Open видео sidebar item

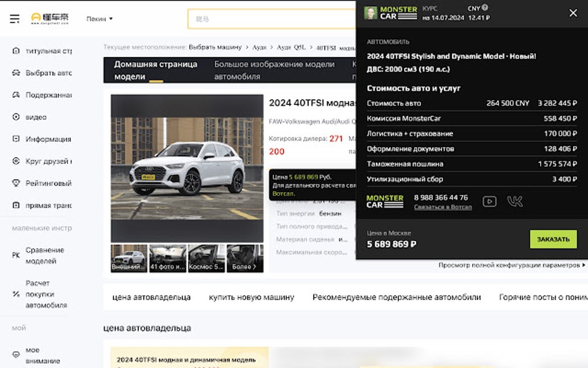[36, 117]
